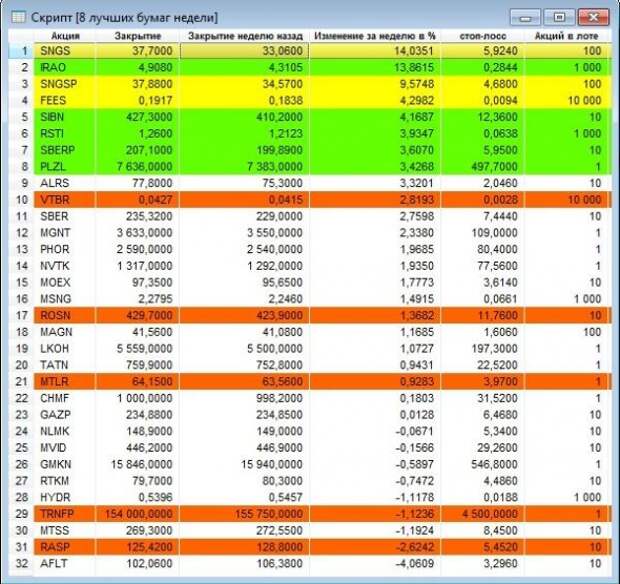This screenshot has height=584, width=620.
Task: Select the NLMK ticker cell
Action: click(65, 431)
